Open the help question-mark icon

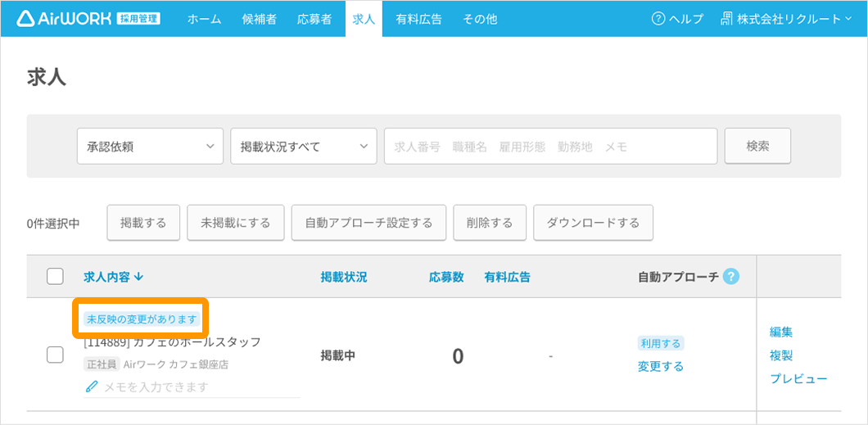[x=658, y=19]
